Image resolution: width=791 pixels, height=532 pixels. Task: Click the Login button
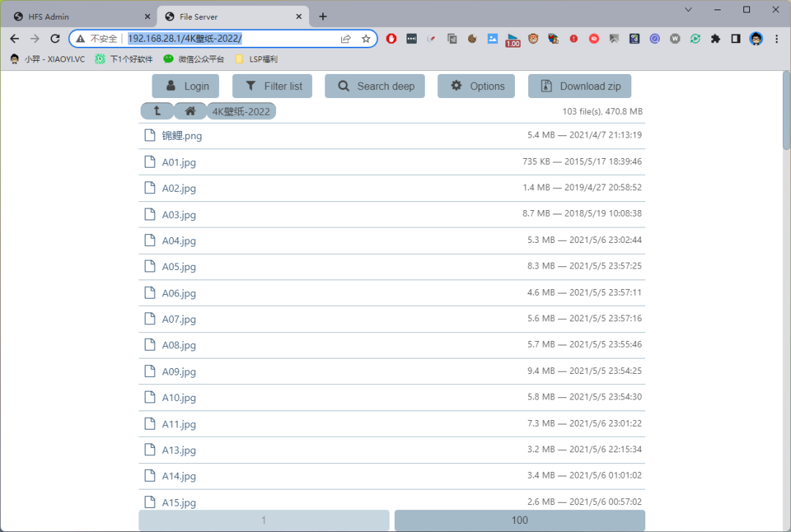coord(185,86)
